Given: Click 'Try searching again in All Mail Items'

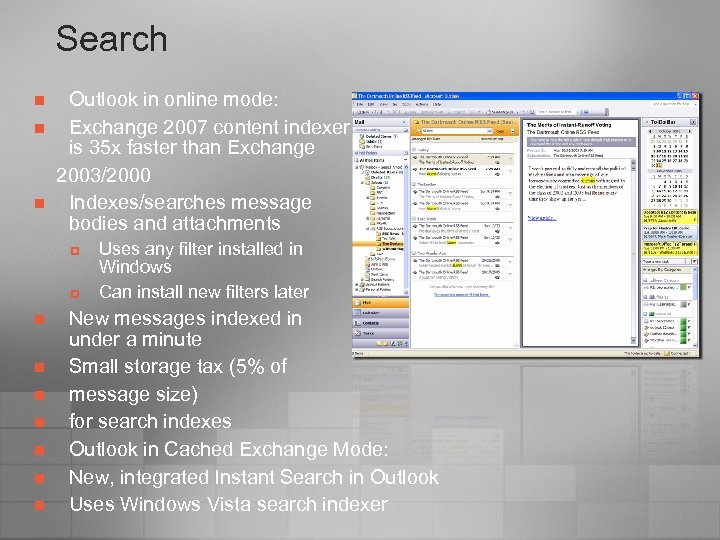Looking at the screenshot, I should tap(461, 295).
